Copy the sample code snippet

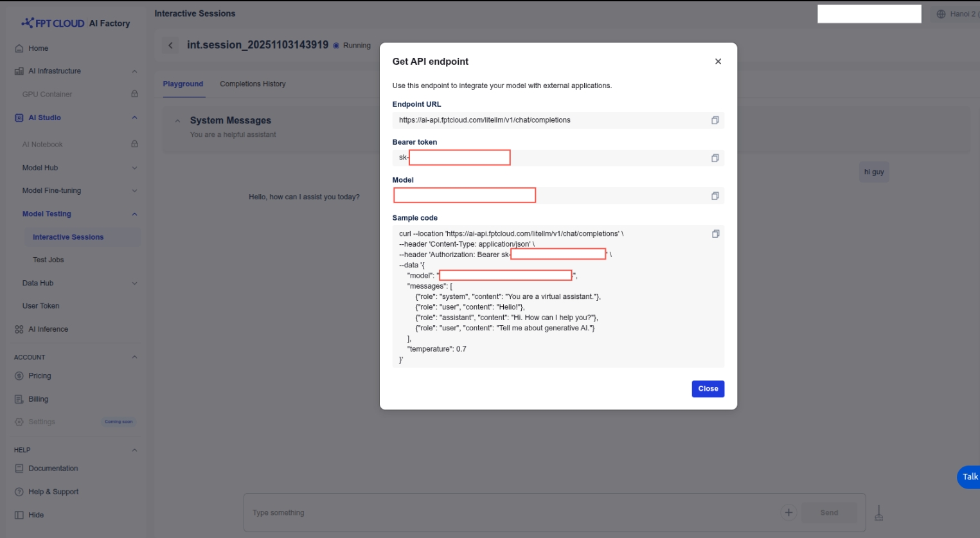(715, 234)
